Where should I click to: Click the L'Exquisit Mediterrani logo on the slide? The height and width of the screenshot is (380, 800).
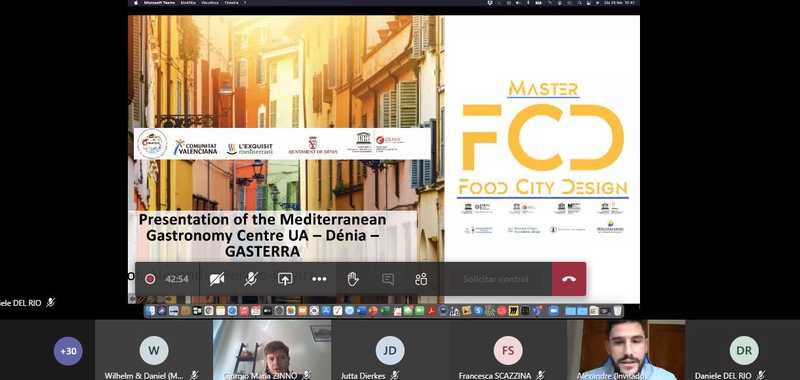[x=250, y=148]
